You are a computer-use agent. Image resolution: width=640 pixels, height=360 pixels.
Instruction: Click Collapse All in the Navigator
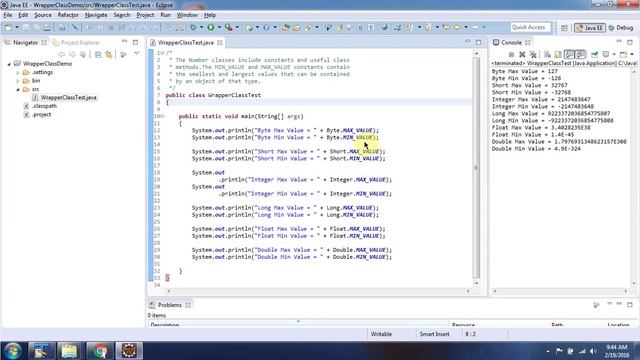pyautogui.click(x=98, y=54)
